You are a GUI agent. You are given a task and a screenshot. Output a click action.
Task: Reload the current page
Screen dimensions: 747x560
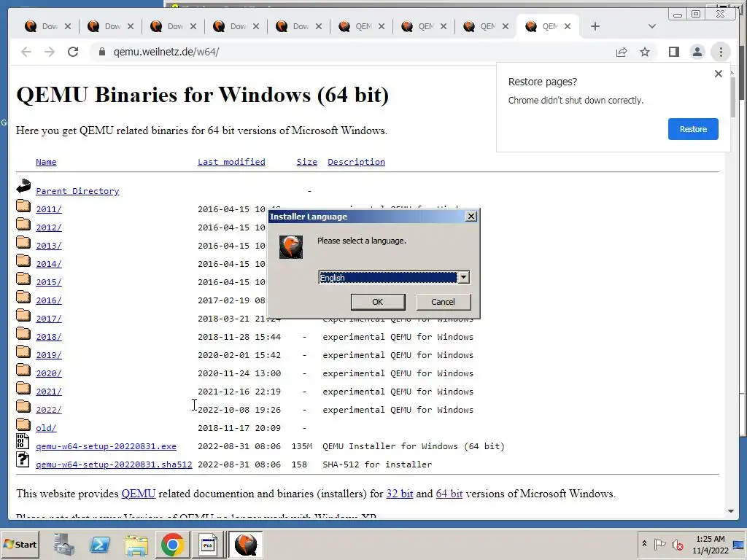(x=73, y=52)
